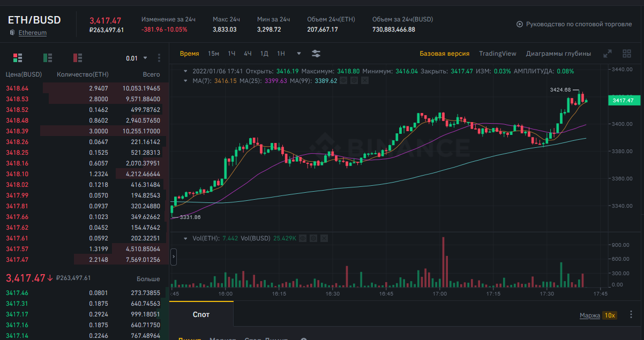
Task: Show only buy orders in order book
Action: (48, 58)
